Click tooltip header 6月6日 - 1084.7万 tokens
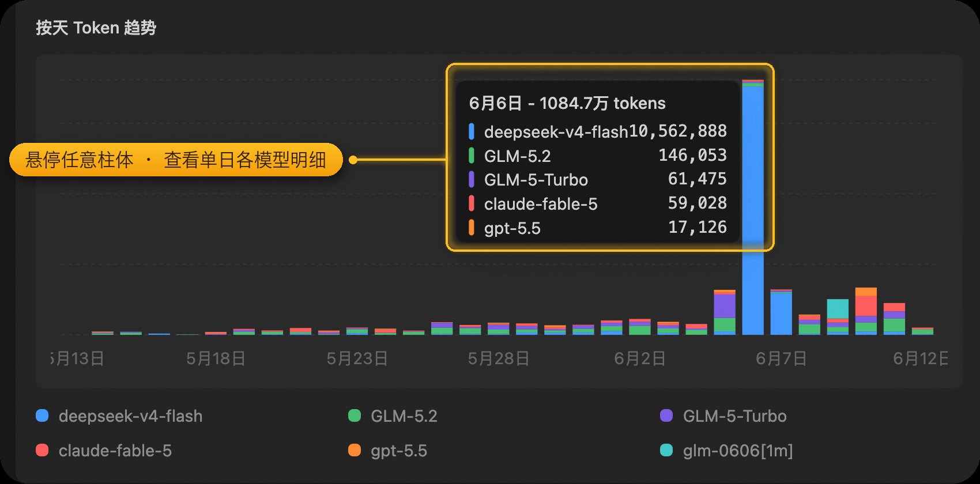Viewport: 980px width, 484px height. (567, 103)
